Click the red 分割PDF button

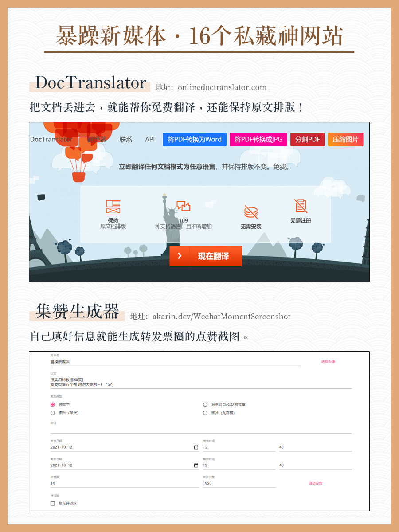coord(308,139)
